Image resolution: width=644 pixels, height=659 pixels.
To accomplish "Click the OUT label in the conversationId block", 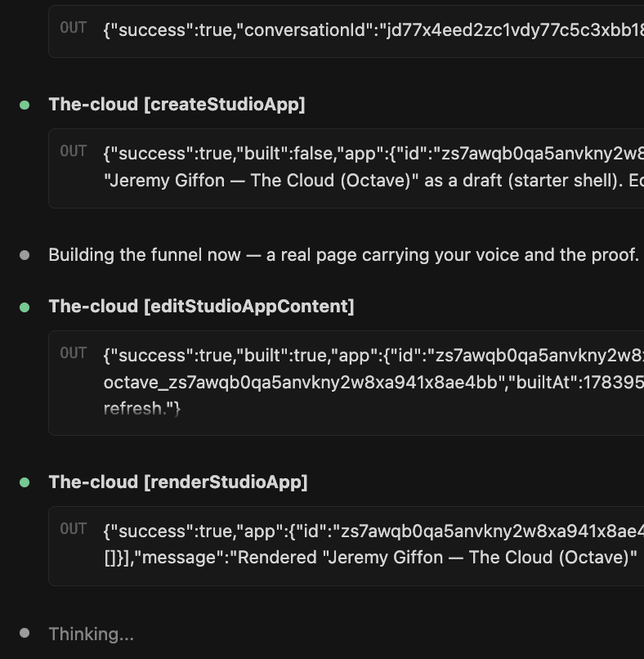I will pyautogui.click(x=73, y=28).
